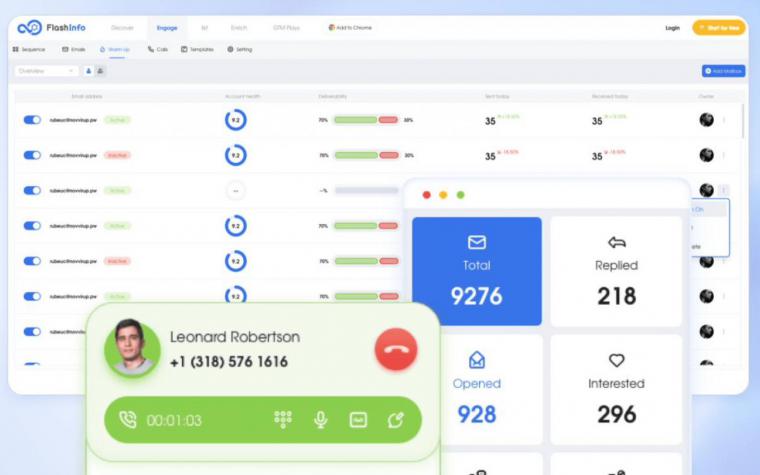Click the open-envelope icon above Opened
The width and height of the screenshot is (760, 475).
click(x=477, y=360)
